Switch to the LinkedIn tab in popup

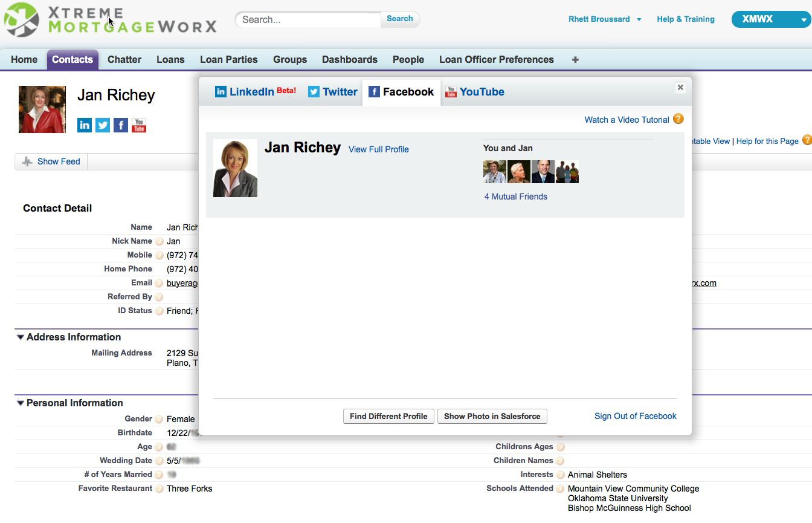(256, 92)
